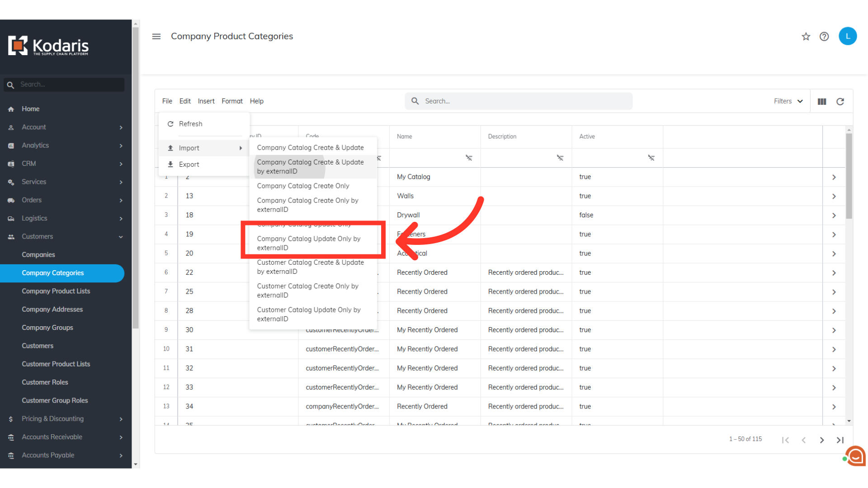Click the favorite star icon

[806, 37]
